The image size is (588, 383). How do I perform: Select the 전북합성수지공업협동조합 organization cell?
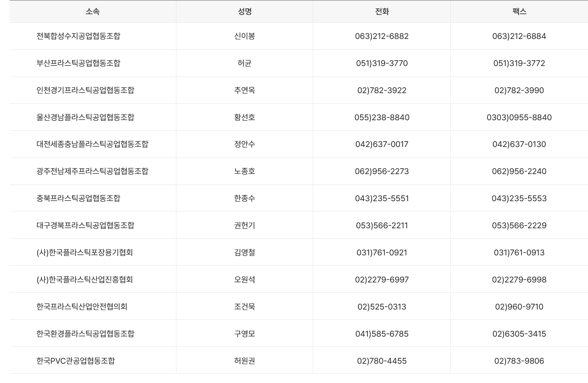pos(78,36)
